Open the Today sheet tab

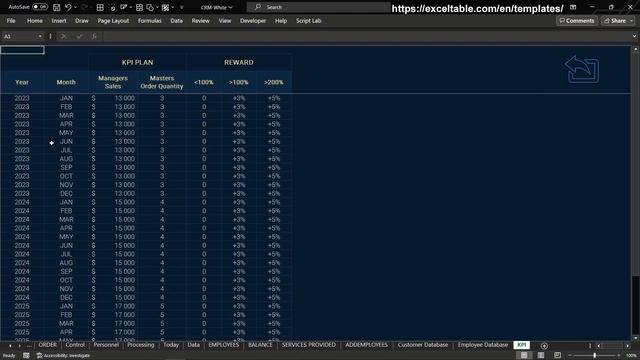click(x=171, y=345)
